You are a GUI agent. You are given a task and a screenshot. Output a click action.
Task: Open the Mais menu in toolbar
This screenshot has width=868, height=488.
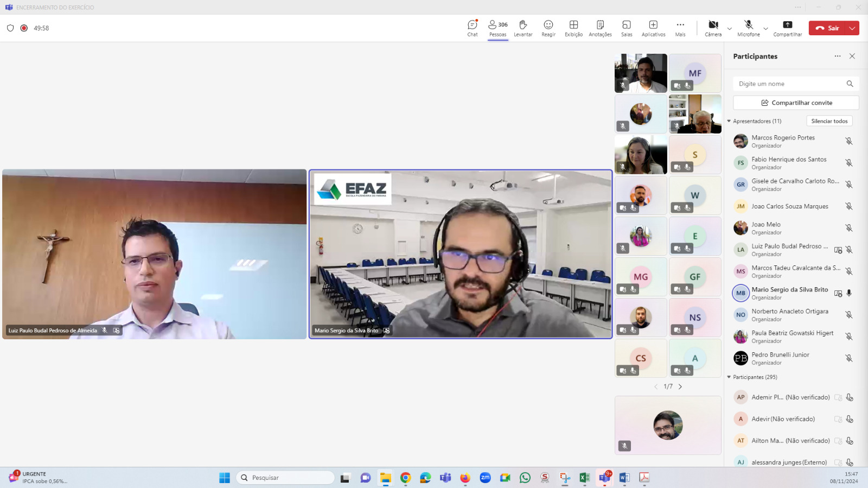(680, 28)
